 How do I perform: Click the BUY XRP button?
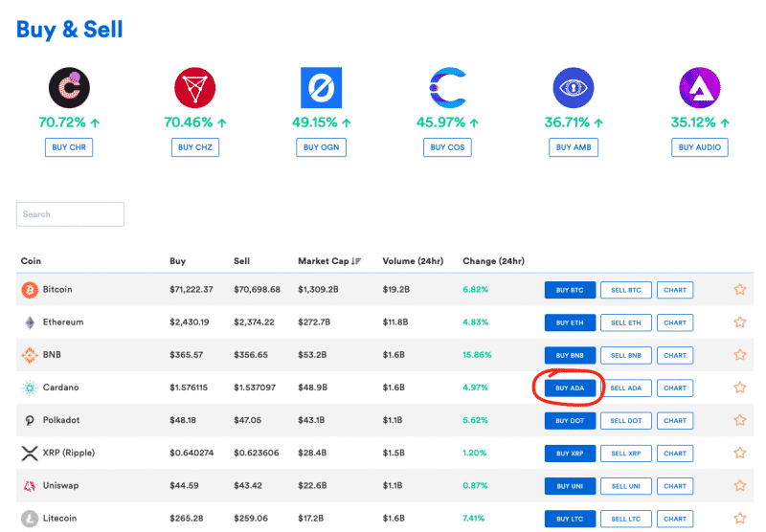point(570,454)
